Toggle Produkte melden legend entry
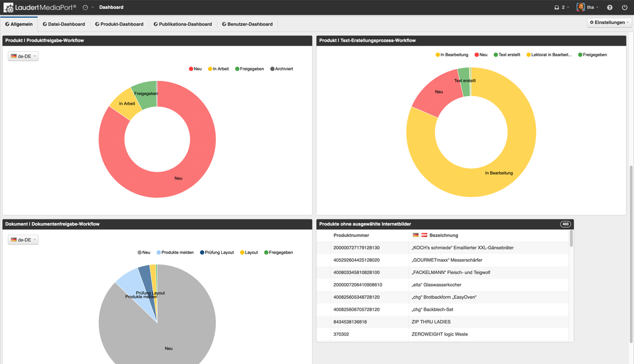 tap(175, 253)
